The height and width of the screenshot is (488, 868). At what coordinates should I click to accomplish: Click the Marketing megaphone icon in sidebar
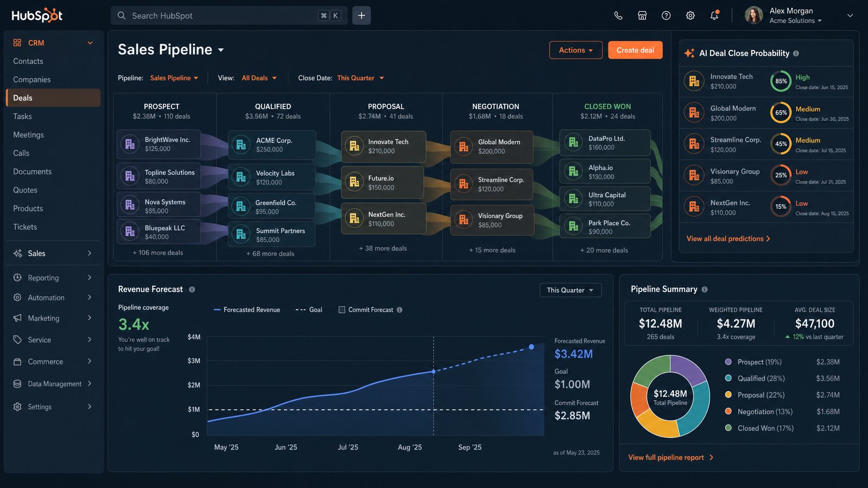click(17, 318)
